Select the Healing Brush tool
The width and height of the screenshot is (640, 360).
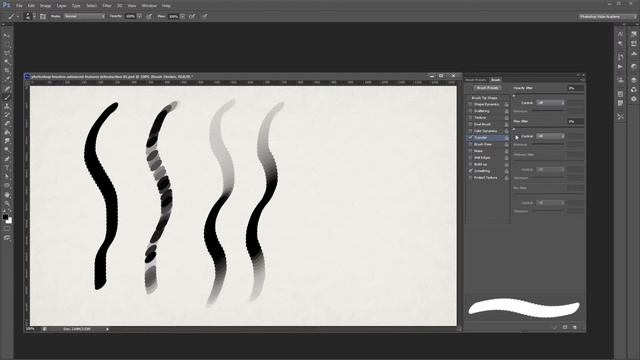[7, 89]
